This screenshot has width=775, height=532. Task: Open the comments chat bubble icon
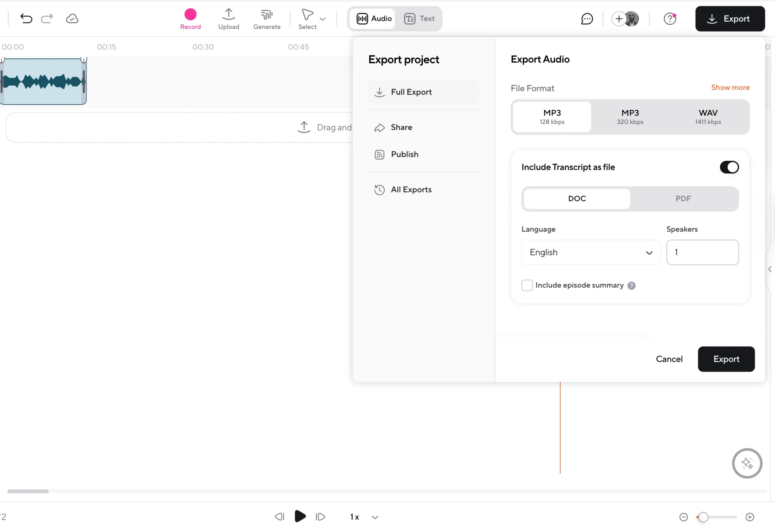[x=587, y=19]
